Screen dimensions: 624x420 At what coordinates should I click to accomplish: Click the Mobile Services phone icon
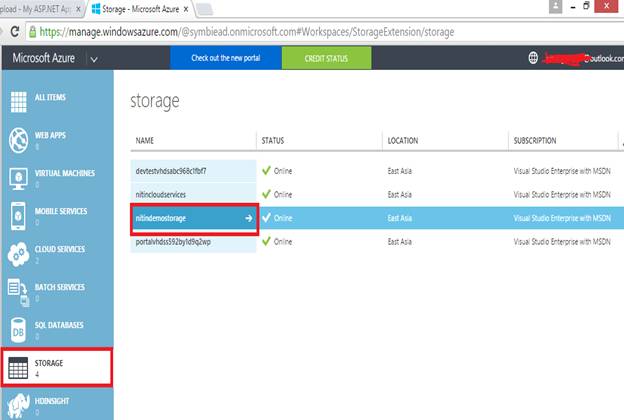coord(18,216)
